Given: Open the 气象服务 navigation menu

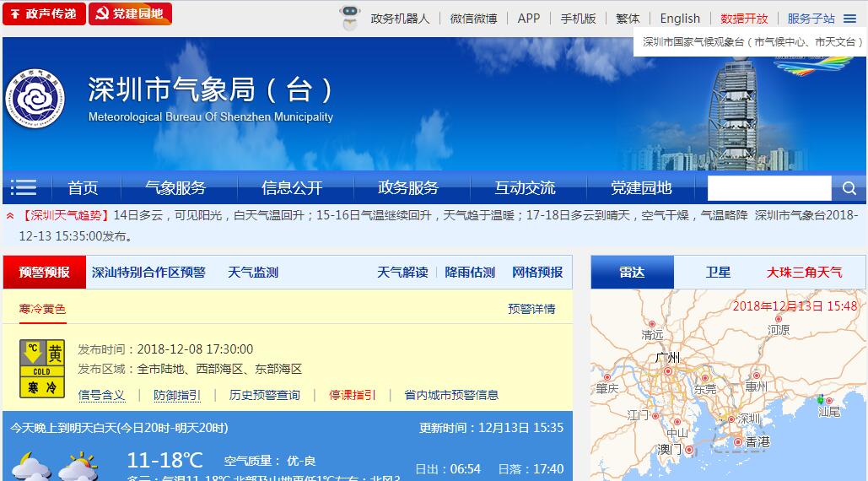Looking at the screenshot, I should coord(175,188).
